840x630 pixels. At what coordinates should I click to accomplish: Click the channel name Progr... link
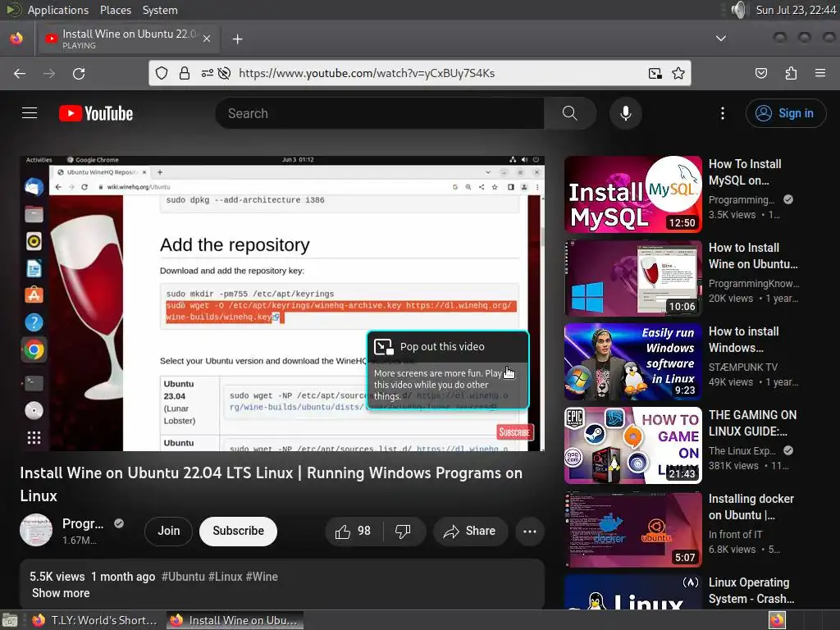[83, 523]
